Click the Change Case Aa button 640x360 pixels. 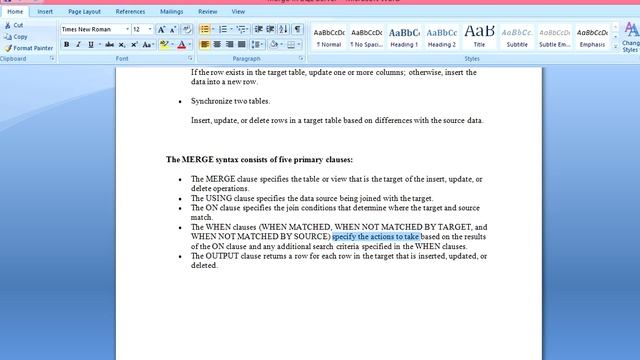[x=147, y=44]
